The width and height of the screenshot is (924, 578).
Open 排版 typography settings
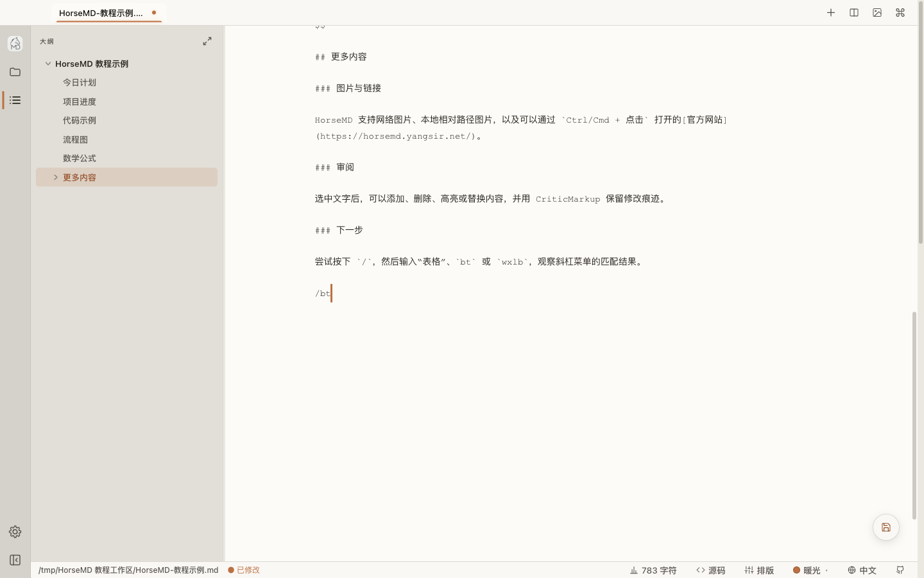click(x=760, y=570)
